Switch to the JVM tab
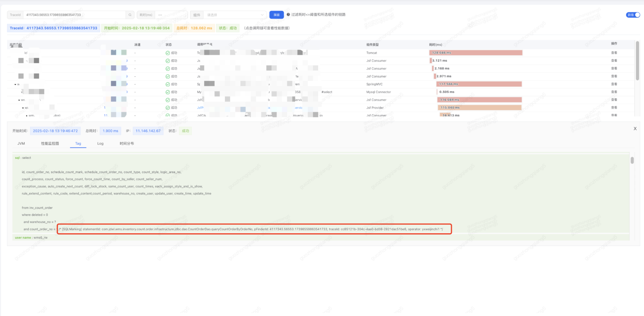 coord(21,144)
